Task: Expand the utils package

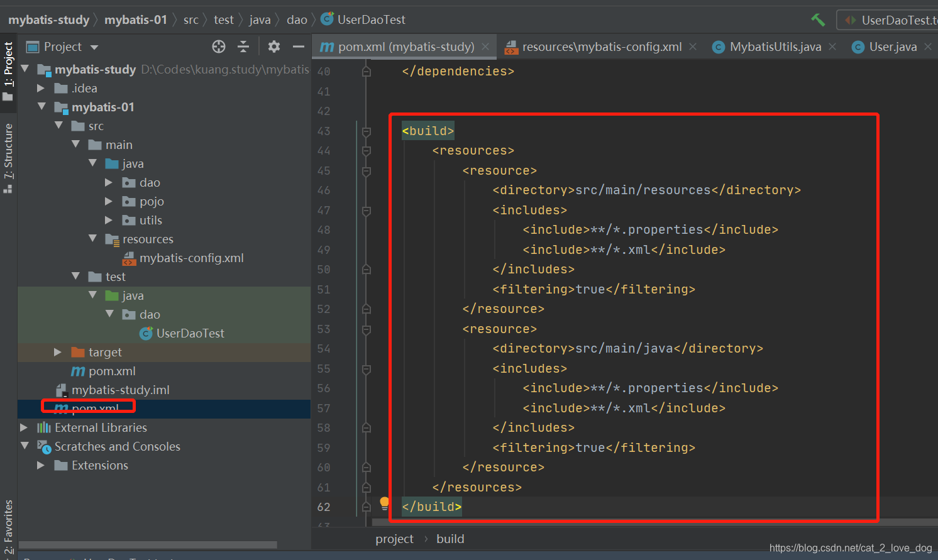Action: 109,220
